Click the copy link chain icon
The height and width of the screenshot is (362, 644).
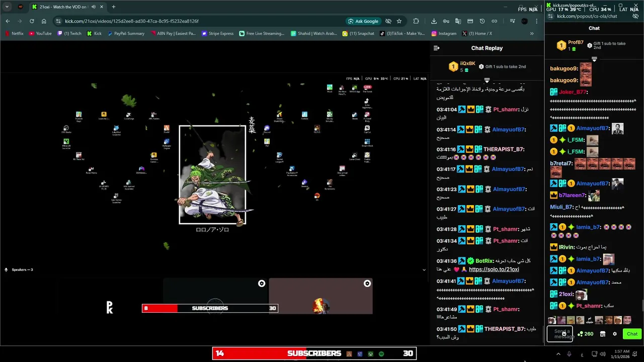(x=494, y=21)
